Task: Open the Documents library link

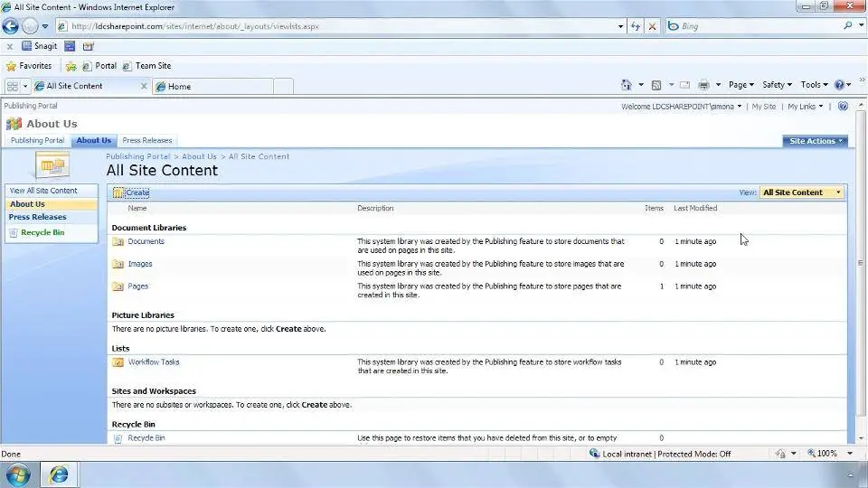Action: pos(146,241)
